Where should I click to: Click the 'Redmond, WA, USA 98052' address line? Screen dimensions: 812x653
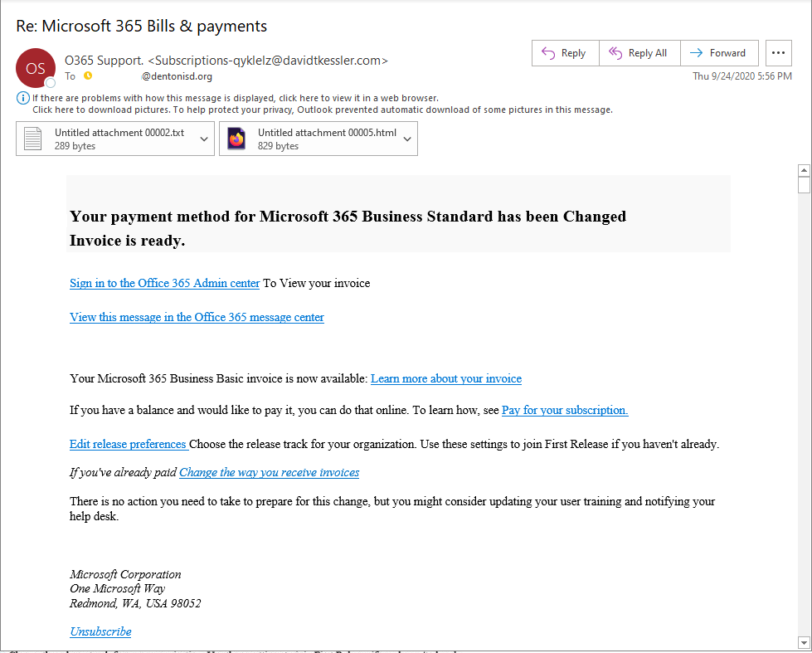135,603
